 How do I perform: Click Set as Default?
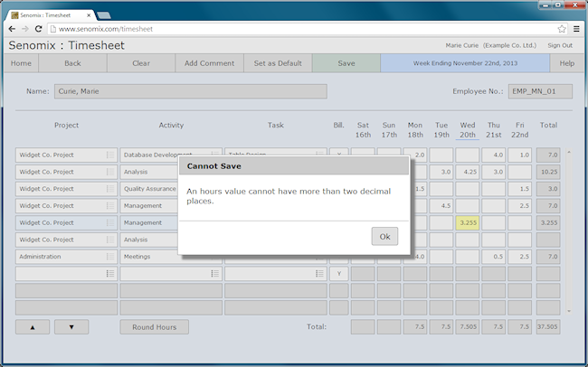pyautogui.click(x=278, y=63)
